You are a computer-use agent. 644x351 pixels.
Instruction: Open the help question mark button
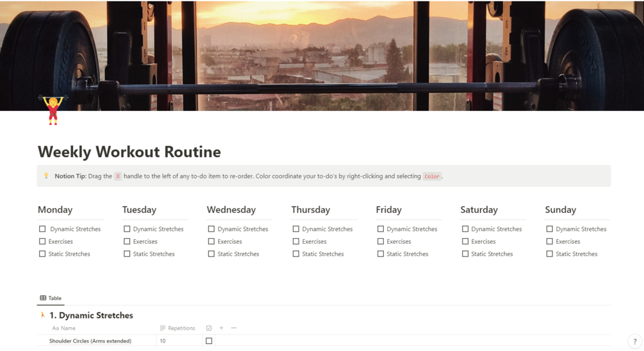(x=634, y=341)
